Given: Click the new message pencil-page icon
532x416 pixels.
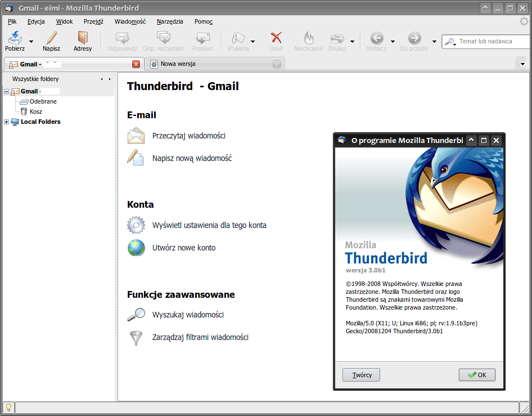Looking at the screenshot, I should [136, 158].
